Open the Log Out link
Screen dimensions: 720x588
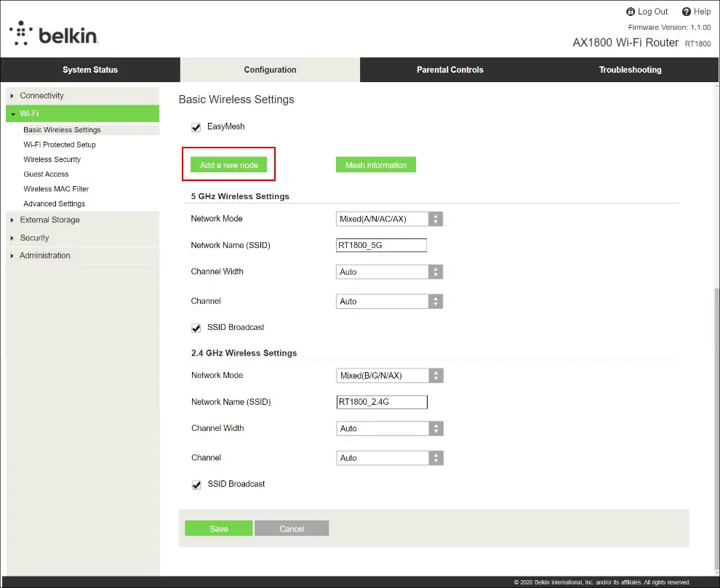(x=652, y=12)
